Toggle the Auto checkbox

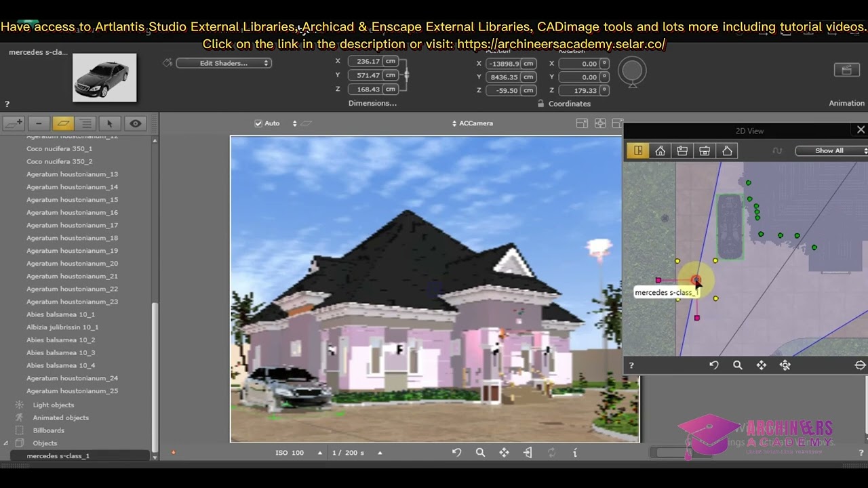tap(258, 123)
